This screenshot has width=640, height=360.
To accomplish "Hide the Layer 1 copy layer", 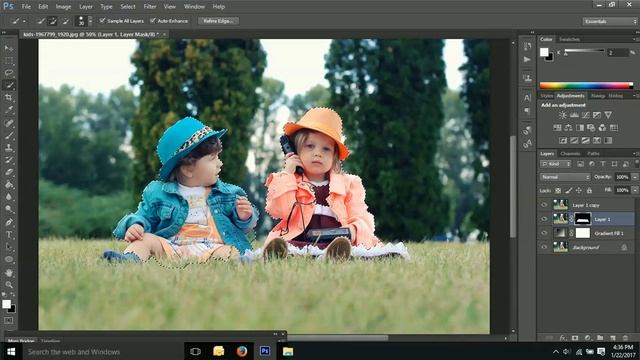I will 544,205.
